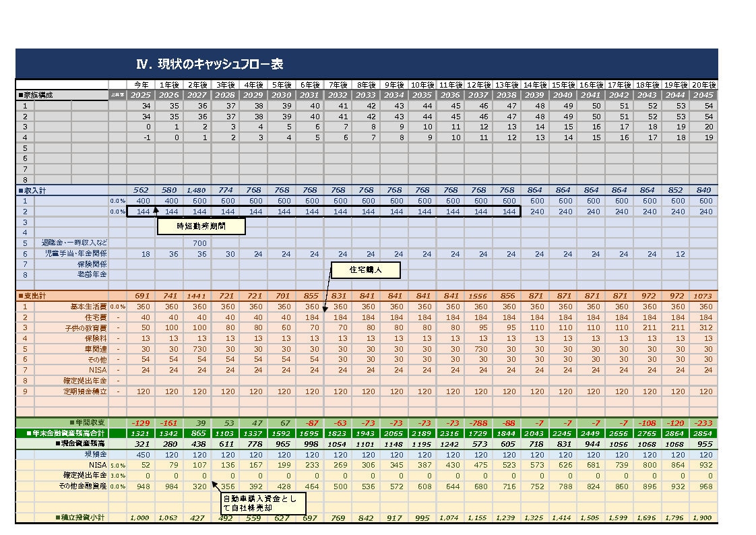Click the 312 education cost cell
This screenshot has width=756, height=535.
click(703, 327)
